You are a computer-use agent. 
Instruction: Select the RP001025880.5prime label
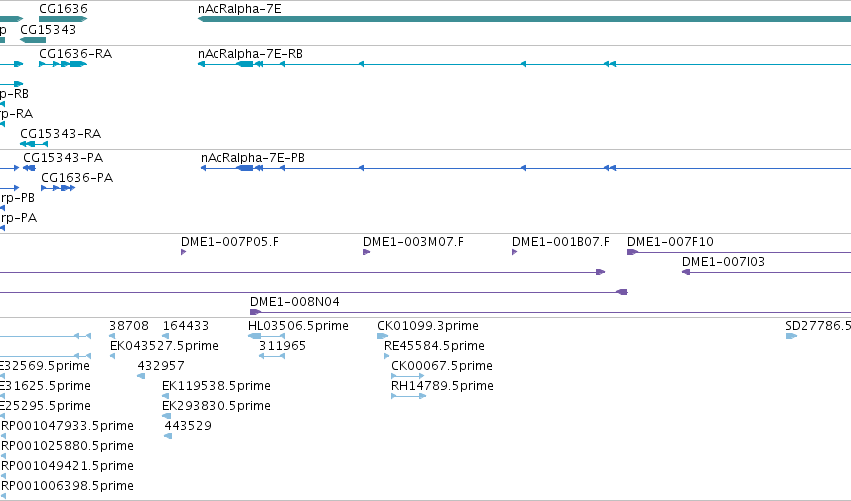point(67,446)
